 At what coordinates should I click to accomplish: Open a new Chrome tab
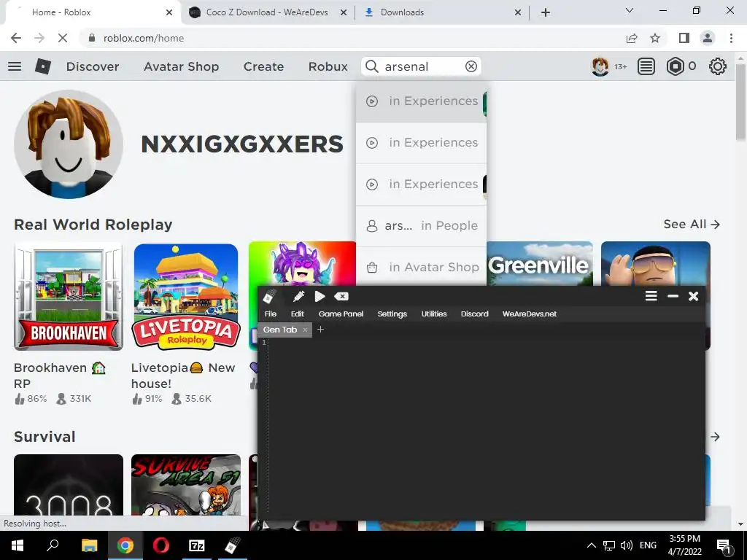point(546,12)
